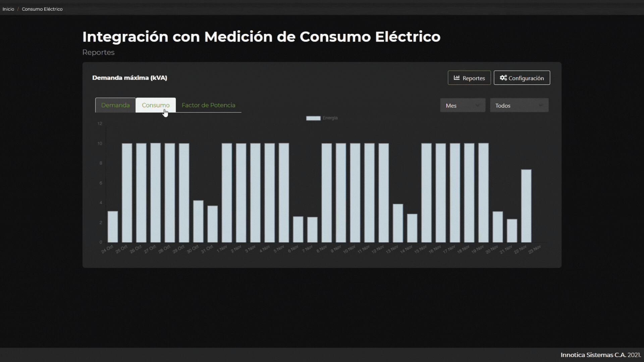This screenshot has height=362, width=644.
Task: Switch to the Demanda tab
Action: [x=115, y=105]
